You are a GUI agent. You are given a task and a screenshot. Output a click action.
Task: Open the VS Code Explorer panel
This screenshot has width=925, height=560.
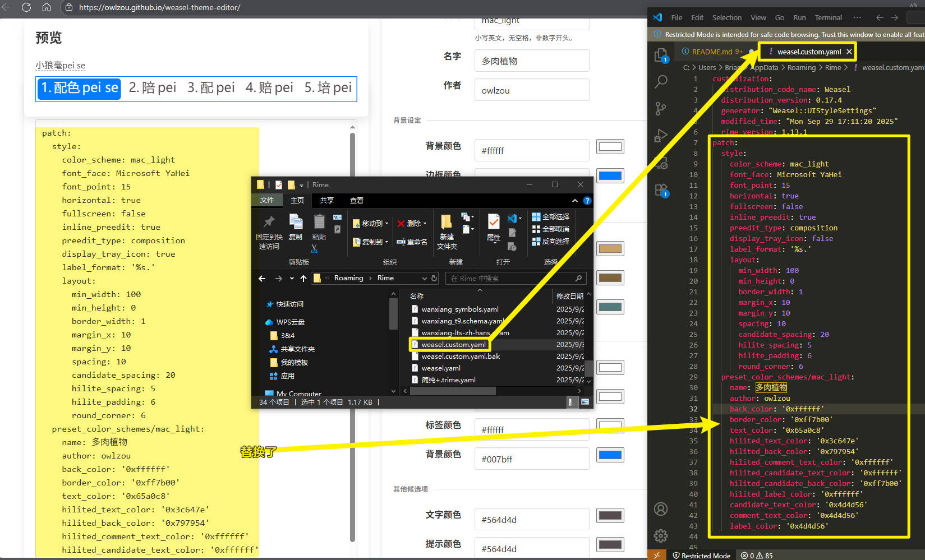661,54
